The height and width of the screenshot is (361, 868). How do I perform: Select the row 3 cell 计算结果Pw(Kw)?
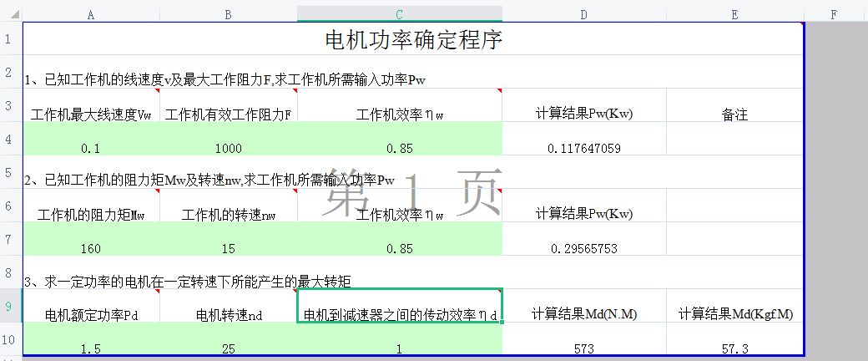(584, 104)
